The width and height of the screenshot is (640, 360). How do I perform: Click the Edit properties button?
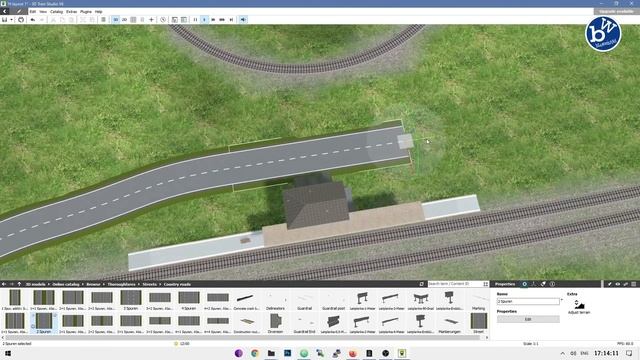(x=528, y=319)
